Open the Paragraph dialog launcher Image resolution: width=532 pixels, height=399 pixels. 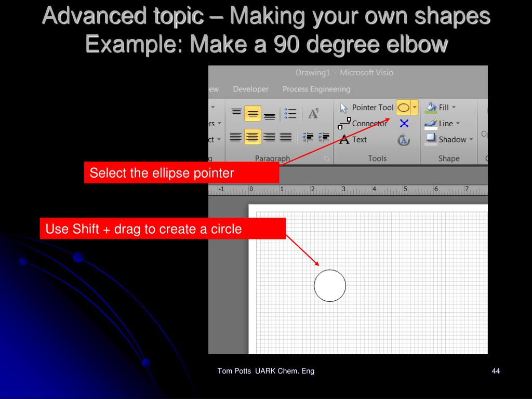coord(326,158)
